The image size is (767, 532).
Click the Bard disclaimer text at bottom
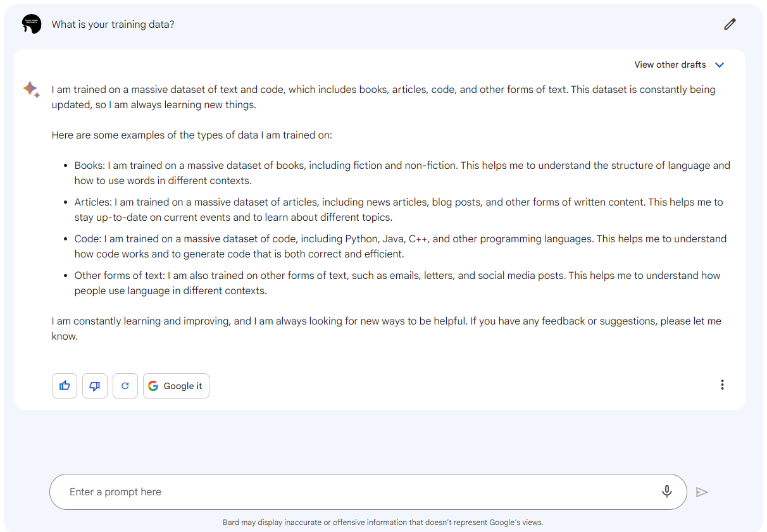pyautogui.click(x=383, y=523)
